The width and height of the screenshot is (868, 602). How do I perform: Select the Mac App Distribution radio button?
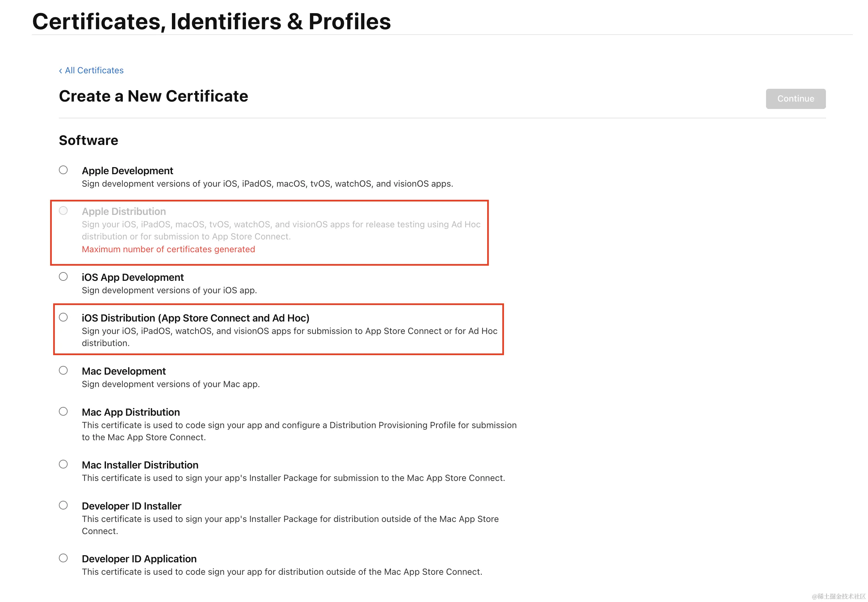[63, 412]
